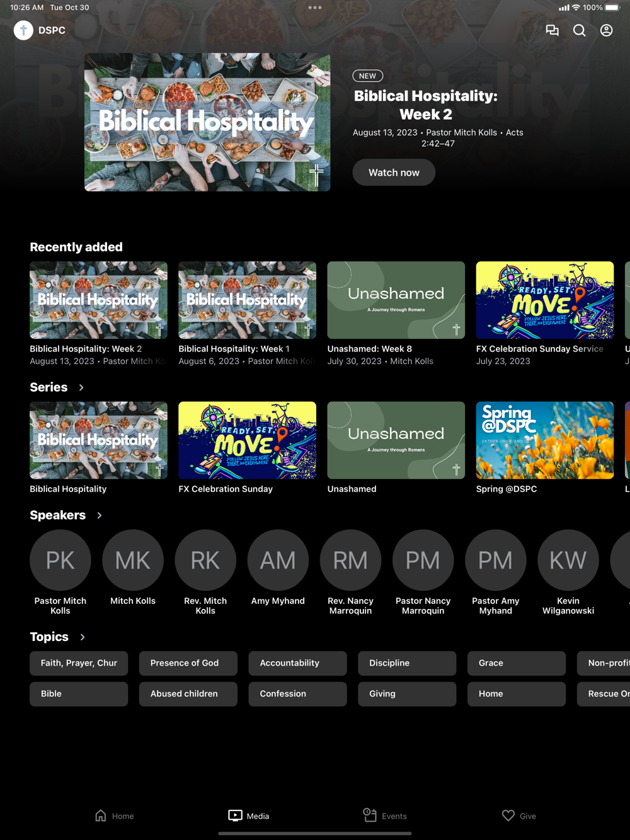This screenshot has height=840, width=630.
Task: Open the featured Biblical Hospitality banner image
Action: [207, 122]
